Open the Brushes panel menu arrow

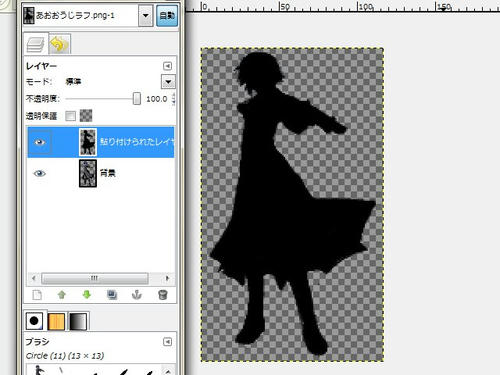167,342
